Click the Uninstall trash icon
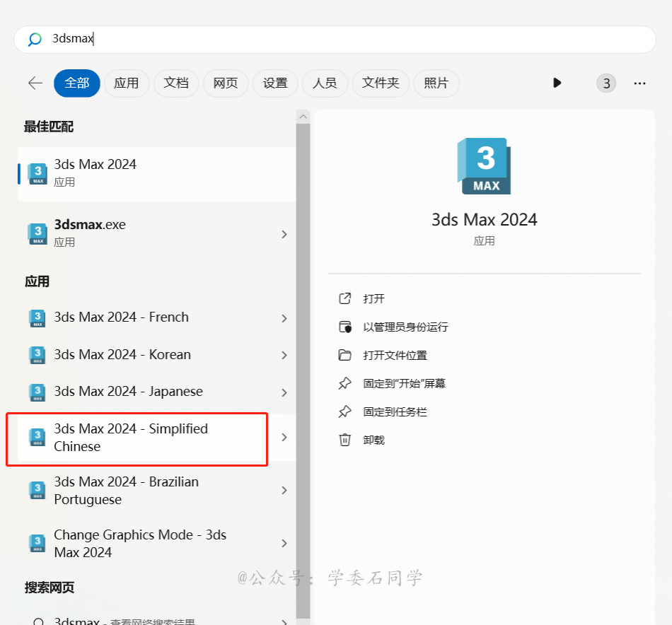 pyautogui.click(x=345, y=440)
